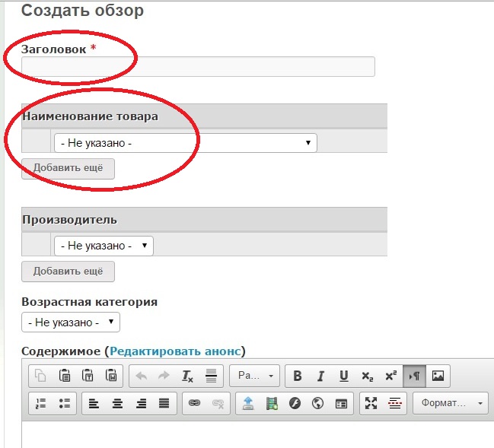Click the insert video filmstrip icon
The height and width of the screenshot is (448, 494).
(271, 403)
